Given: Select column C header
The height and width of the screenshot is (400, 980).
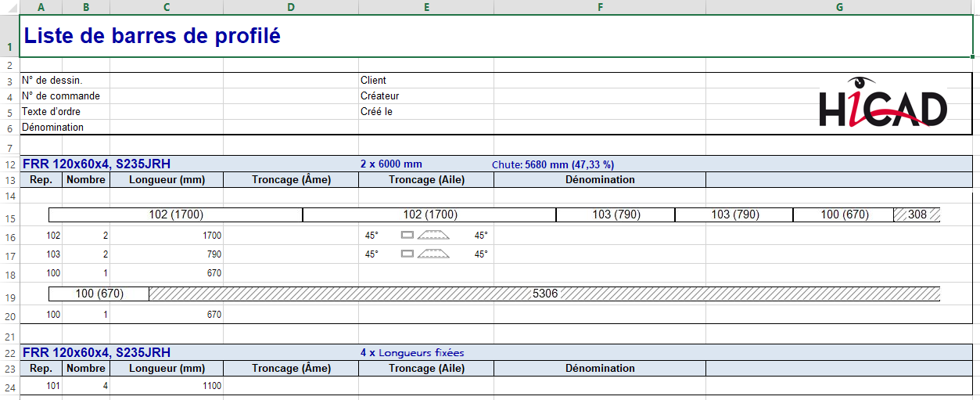Looking at the screenshot, I should (167, 7).
